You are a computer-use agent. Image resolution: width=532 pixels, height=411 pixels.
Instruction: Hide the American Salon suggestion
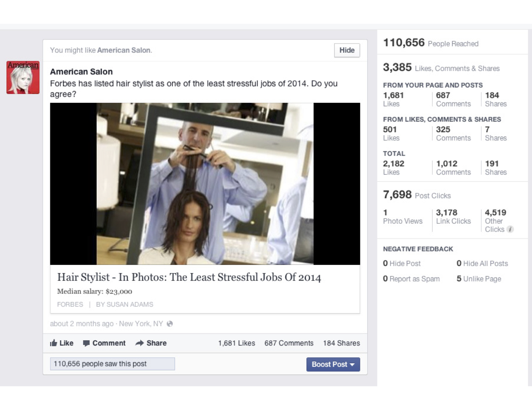[x=347, y=50]
